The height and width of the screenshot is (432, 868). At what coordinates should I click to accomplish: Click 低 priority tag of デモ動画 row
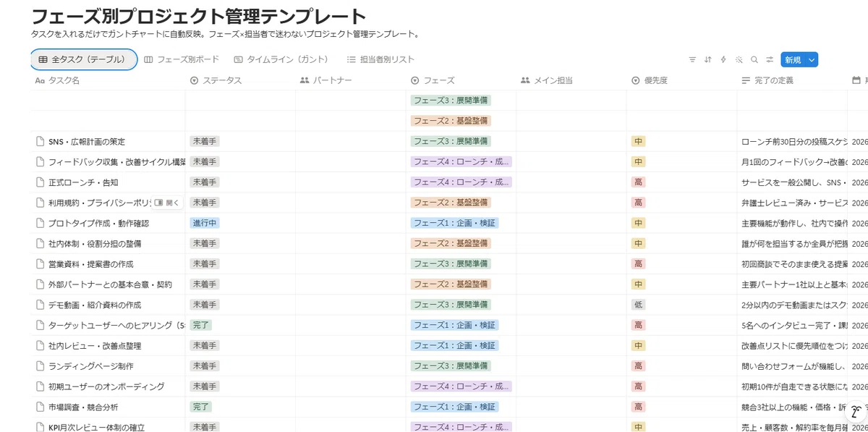coord(638,305)
